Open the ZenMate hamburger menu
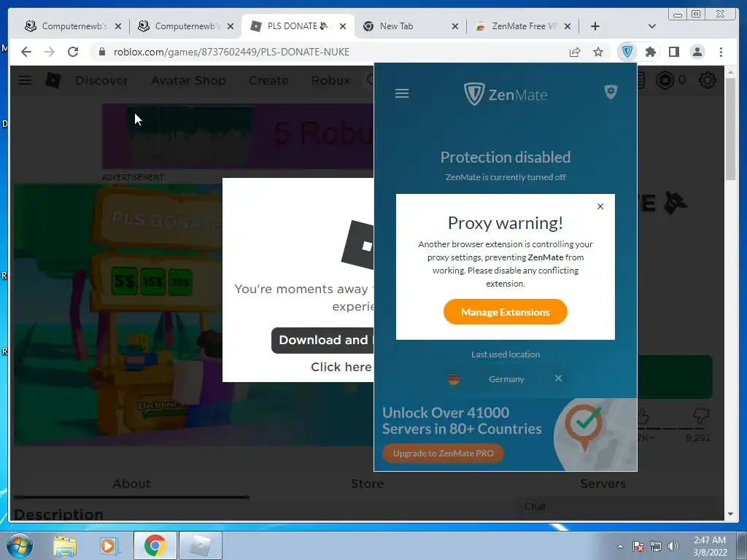Image resolution: width=747 pixels, height=560 pixels. 402,93
